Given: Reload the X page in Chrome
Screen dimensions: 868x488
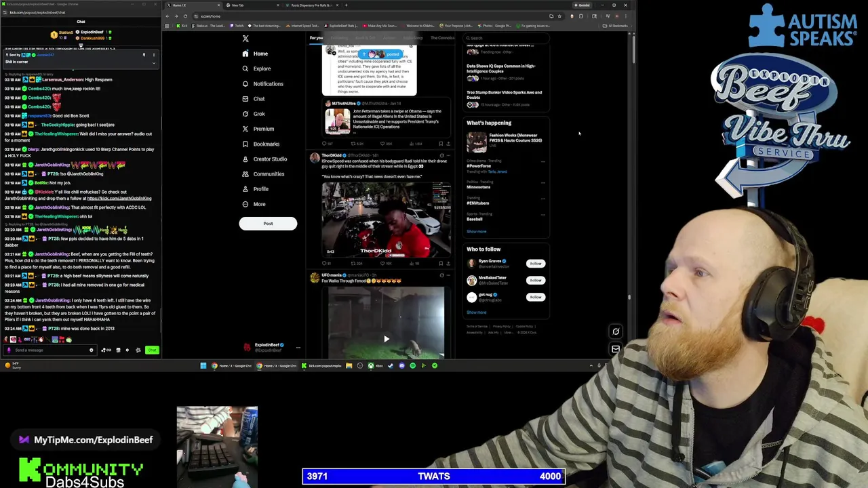Looking at the screenshot, I should tap(185, 16).
